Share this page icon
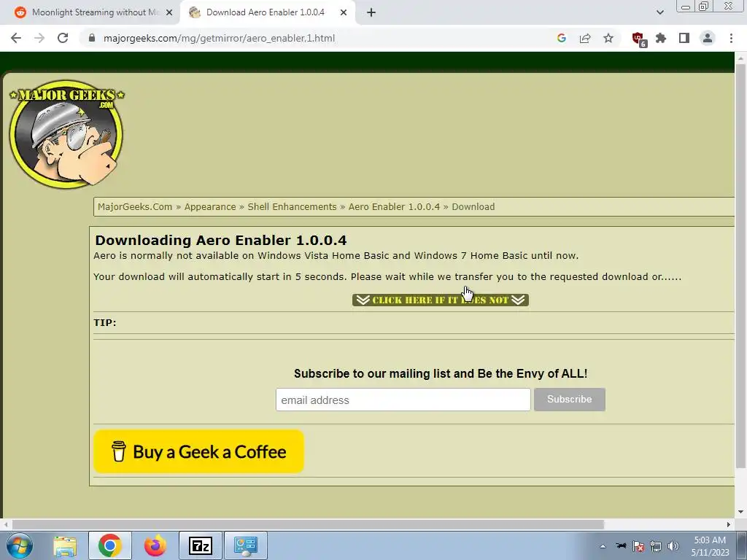The image size is (747, 560). (x=585, y=38)
